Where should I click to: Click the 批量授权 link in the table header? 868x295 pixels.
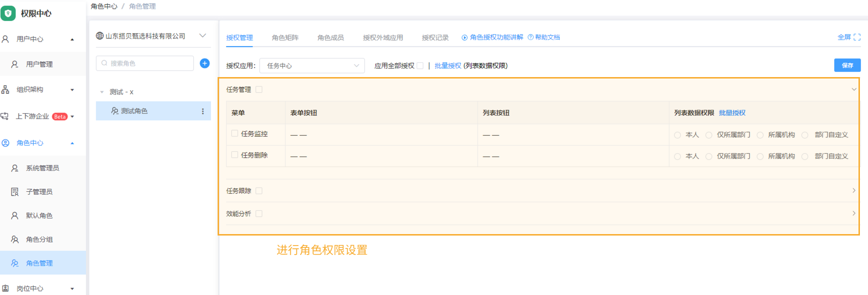pyautogui.click(x=732, y=113)
